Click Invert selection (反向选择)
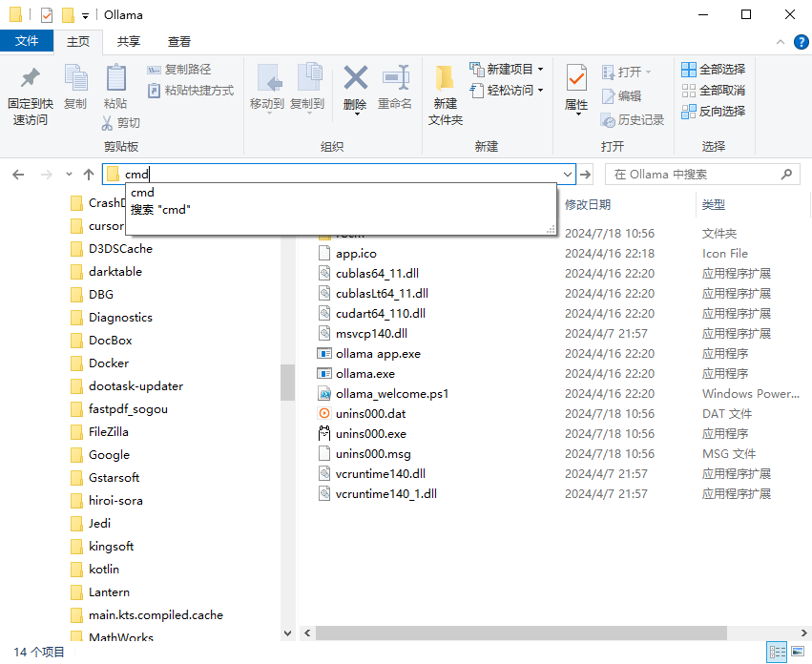 click(713, 111)
